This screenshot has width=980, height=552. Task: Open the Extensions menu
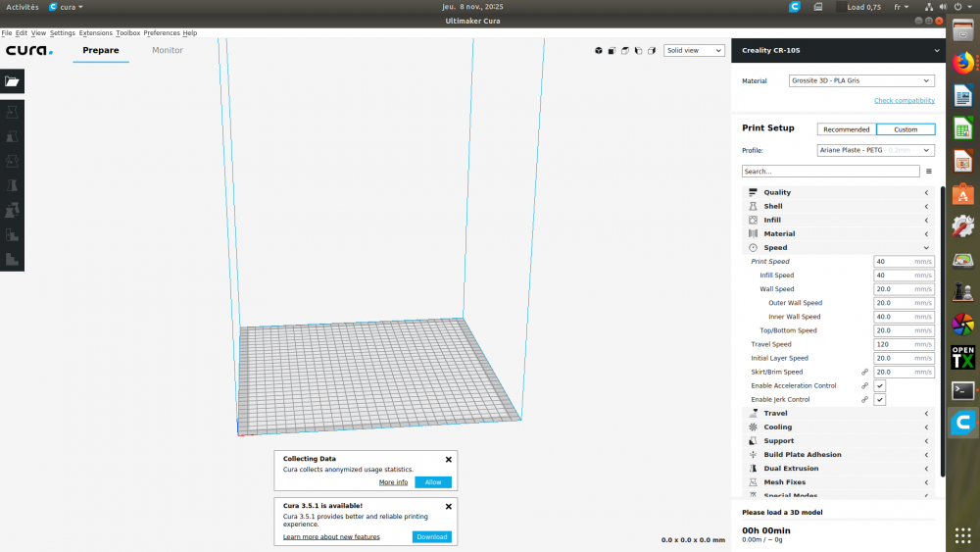(x=96, y=33)
